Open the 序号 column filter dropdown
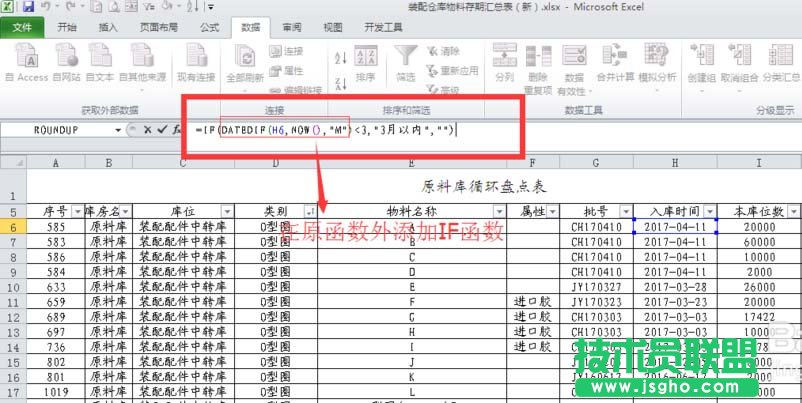 point(77,211)
